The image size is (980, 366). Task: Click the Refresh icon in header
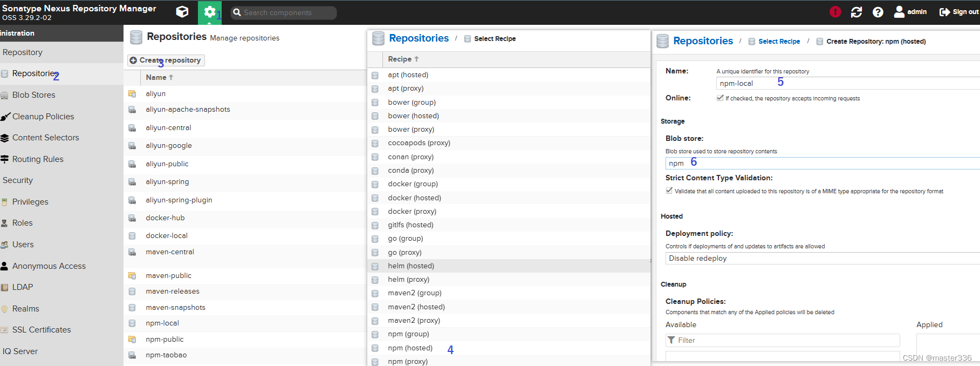[856, 12]
